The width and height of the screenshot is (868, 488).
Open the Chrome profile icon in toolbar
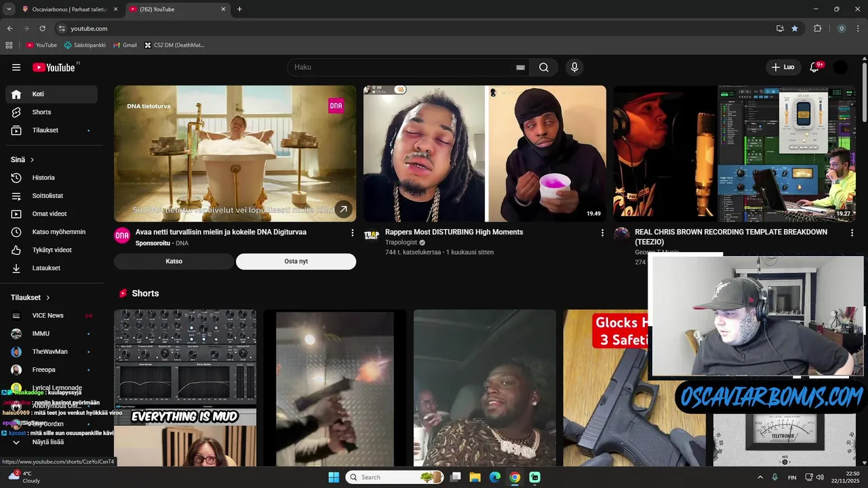[842, 28]
